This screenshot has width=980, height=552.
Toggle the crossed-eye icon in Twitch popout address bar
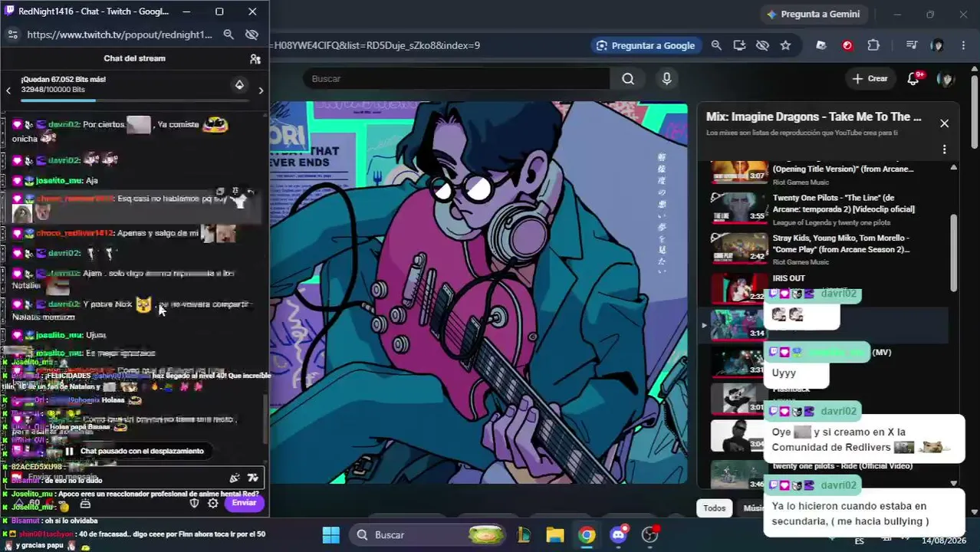252,34
